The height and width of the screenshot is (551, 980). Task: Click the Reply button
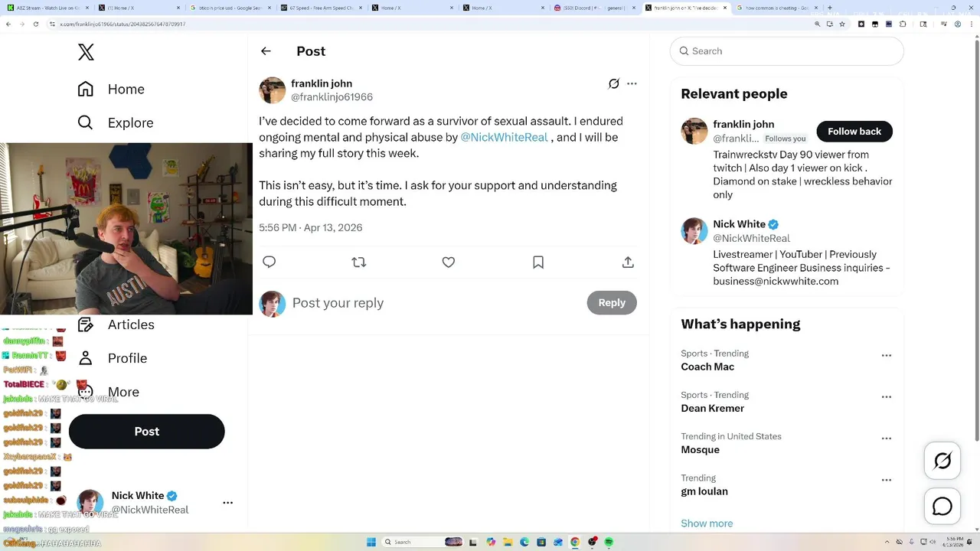pos(612,303)
